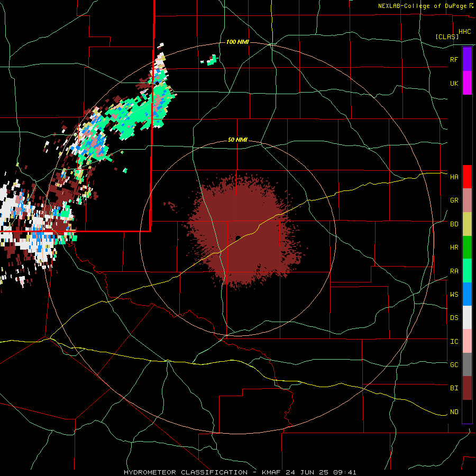This screenshot has width=476, height=476.
Task: Click the BI brown legend swatch
Action: coord(467,388)
